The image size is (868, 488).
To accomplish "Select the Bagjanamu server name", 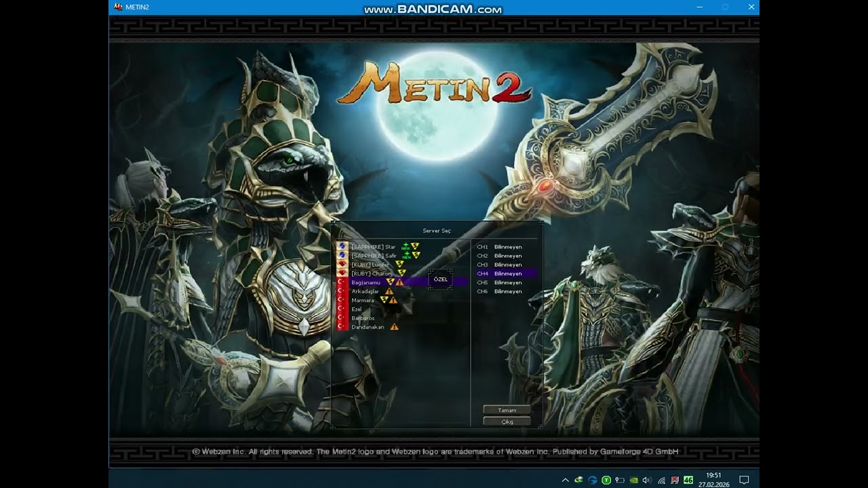I will coord(366,282).
